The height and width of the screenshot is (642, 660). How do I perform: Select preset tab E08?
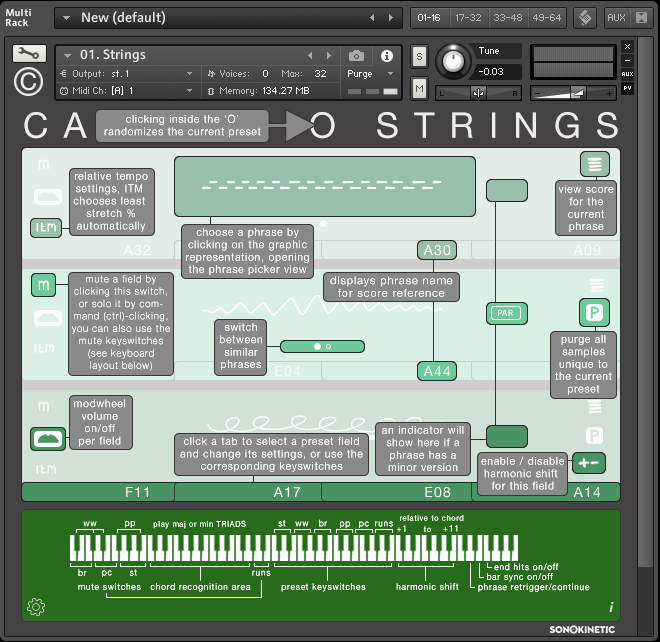(x=397, y=492)
